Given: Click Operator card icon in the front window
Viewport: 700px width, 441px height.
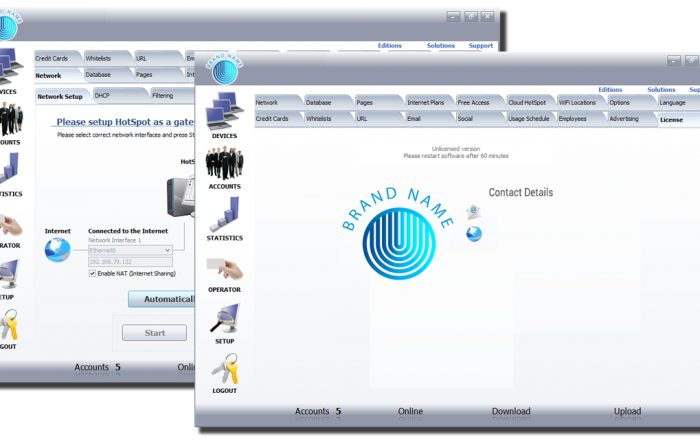Looking at the screenshot, I should (x=224, y=267).
